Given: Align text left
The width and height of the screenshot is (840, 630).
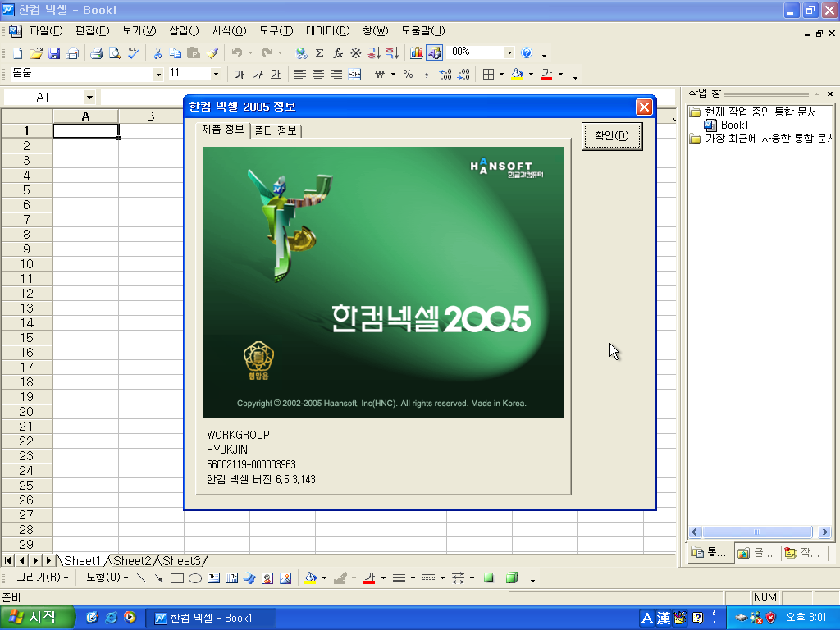Looking at the screenshot, I should click(300, 75).
